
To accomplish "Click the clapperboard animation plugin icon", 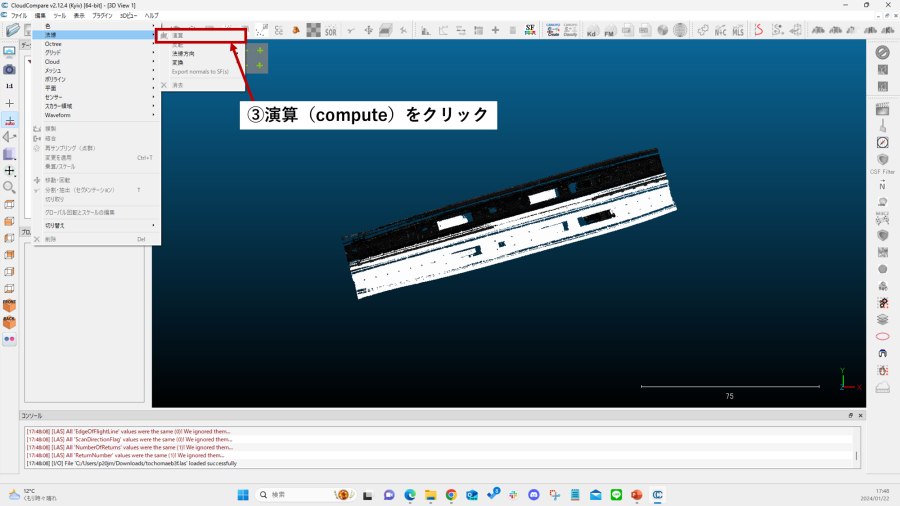I will coord(882,108).
